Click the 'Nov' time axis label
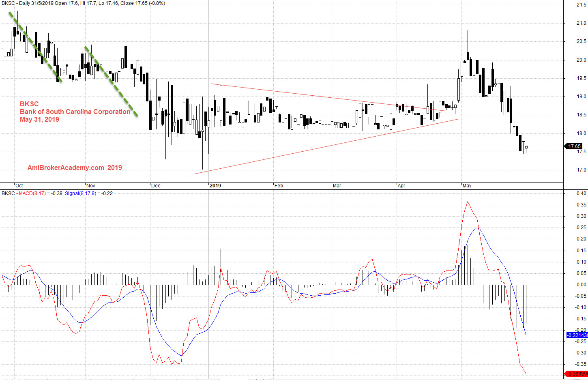The image size is (588, 380). (91, 186)
